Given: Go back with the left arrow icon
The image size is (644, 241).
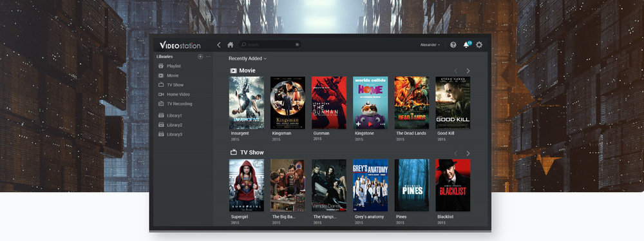Looking at the screenshot, I should [x=219, y=45].
